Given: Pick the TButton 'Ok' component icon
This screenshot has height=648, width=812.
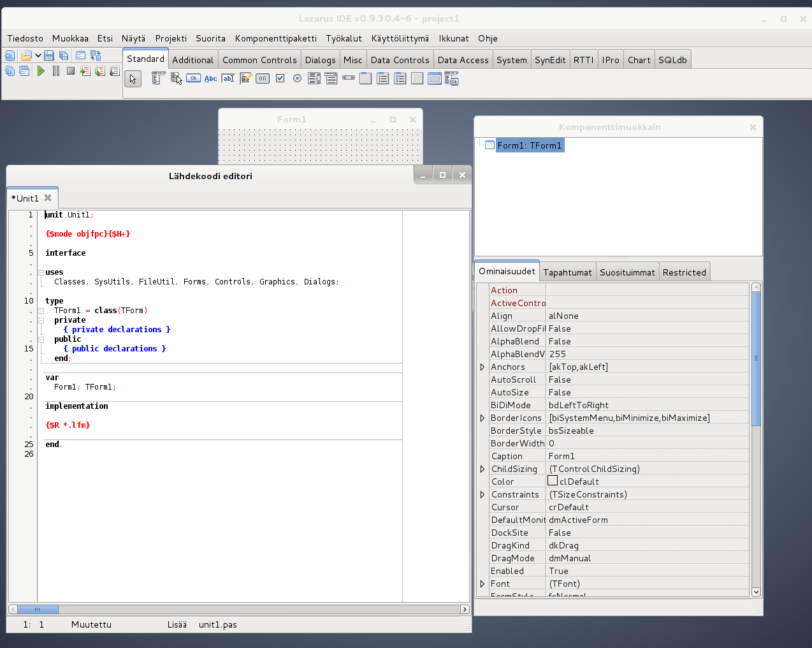Looking at the screenshot, I should point(194,78).
